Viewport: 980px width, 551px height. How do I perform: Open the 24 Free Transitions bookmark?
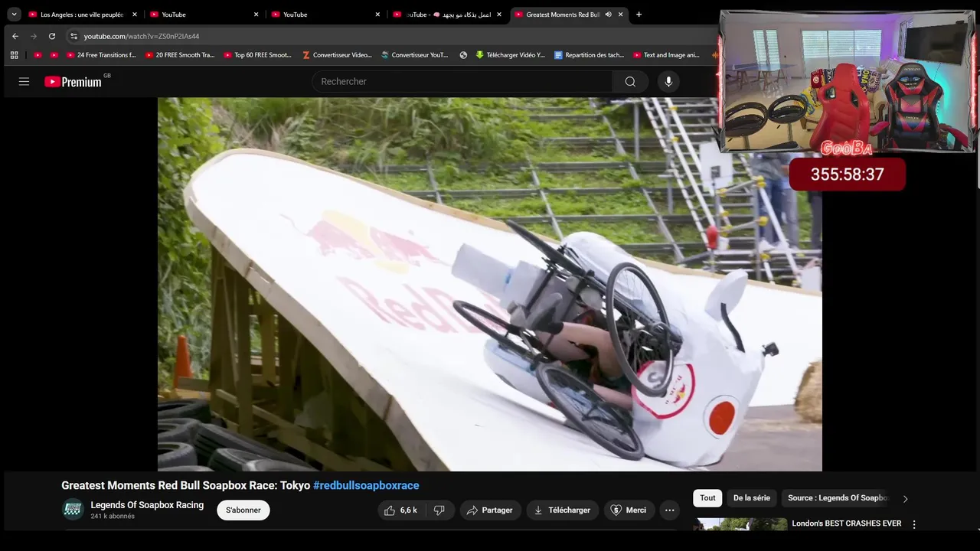101,55
